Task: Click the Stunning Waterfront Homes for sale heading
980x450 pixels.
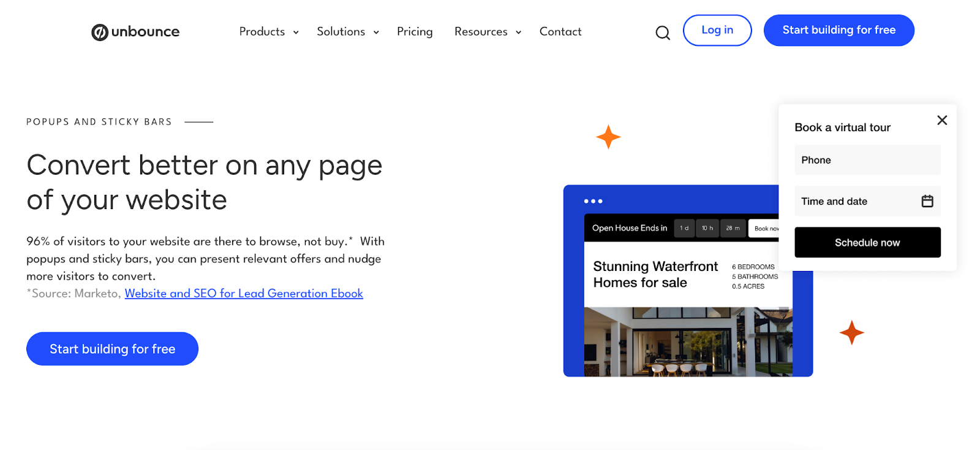Action: (655, 274)
